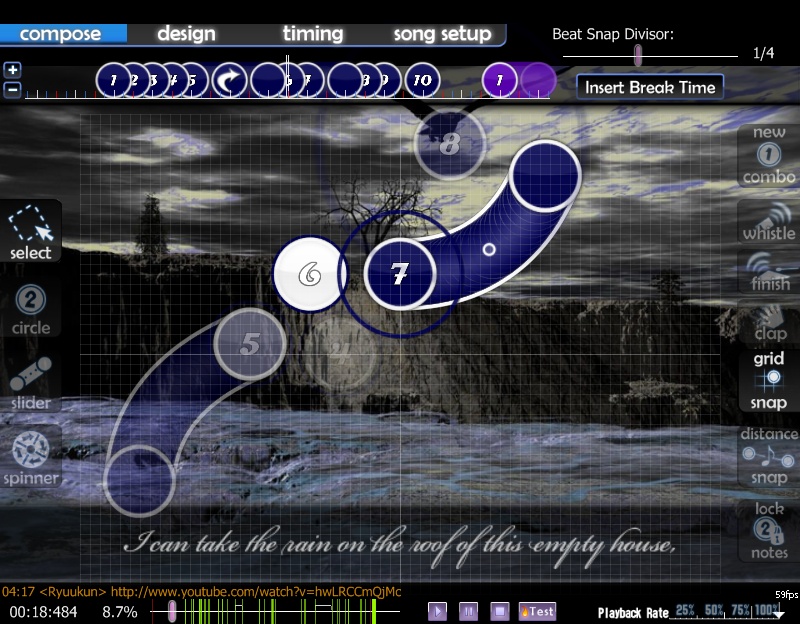
Task: Toggle new combo for the selection
Action: pos(769,155)
